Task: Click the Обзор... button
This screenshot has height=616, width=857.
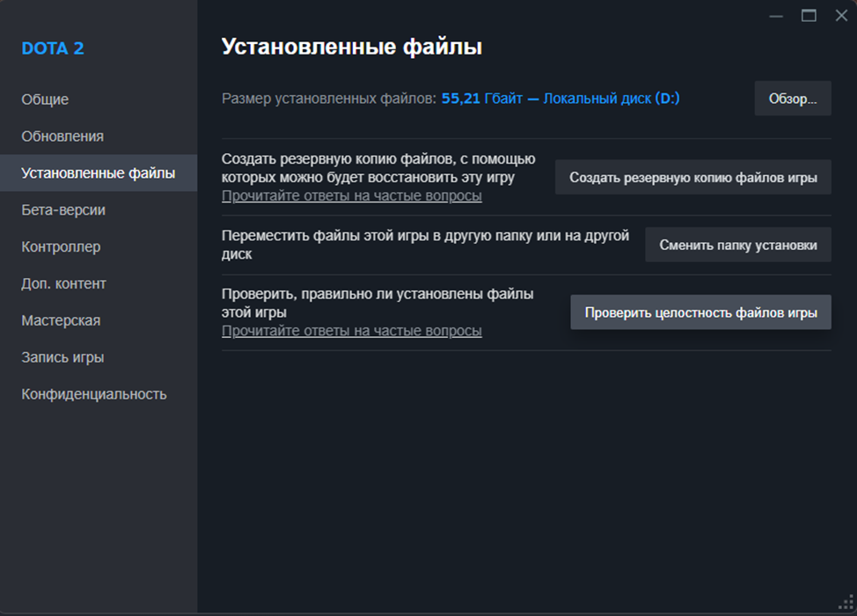Action: [x=793, y=99]
